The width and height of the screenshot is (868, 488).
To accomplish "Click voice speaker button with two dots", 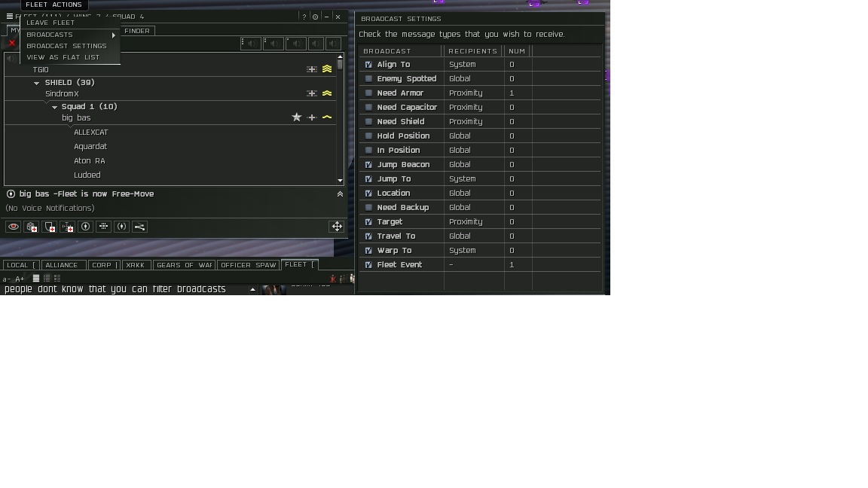I will (x=274, y=43).
